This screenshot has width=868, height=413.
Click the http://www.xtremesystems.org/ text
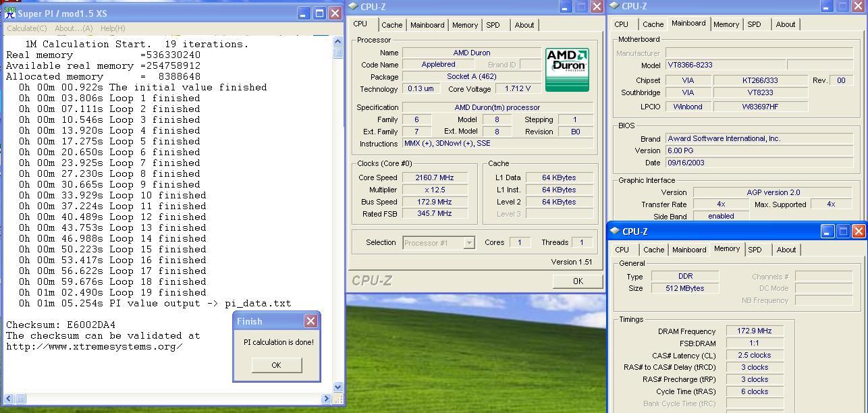point(94,346)
